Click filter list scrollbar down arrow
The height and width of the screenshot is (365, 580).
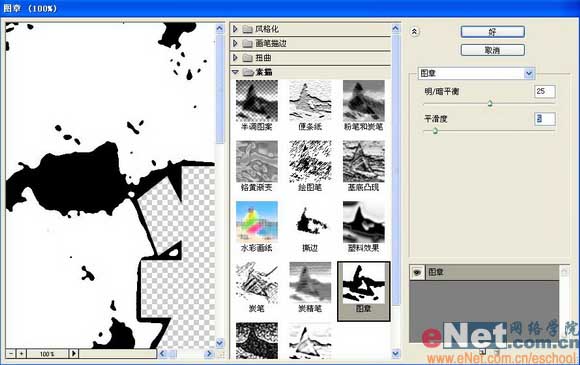click(395, 354)
